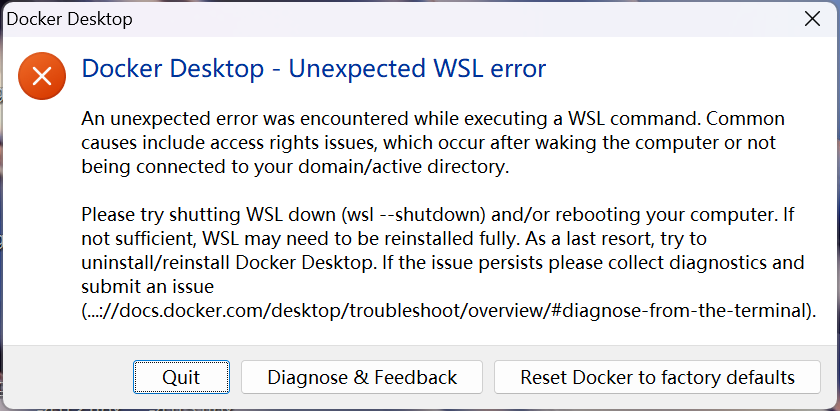The height and width of the screenshot is (411, 840).
Task: Click the Docker Desktop title bar text
Action: tap(69, 19)
